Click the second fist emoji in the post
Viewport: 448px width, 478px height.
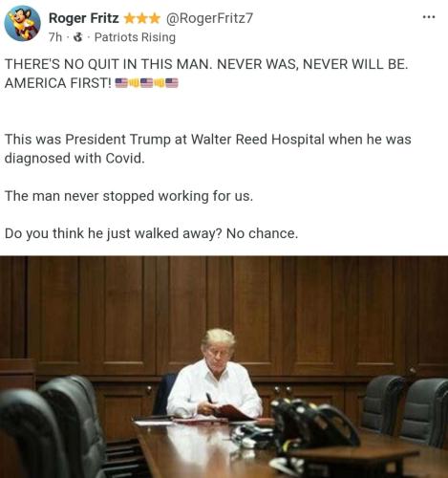click(x=160, y=83)
